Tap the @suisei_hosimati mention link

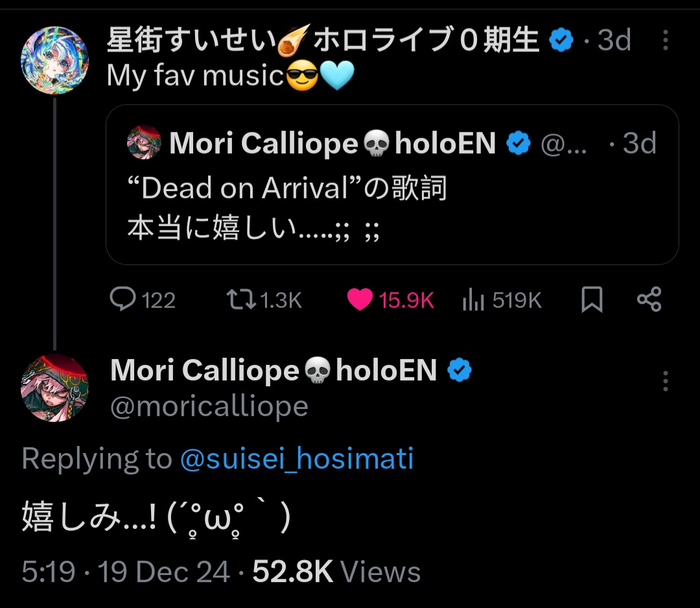pyautogui.click(x=296, y=459)
